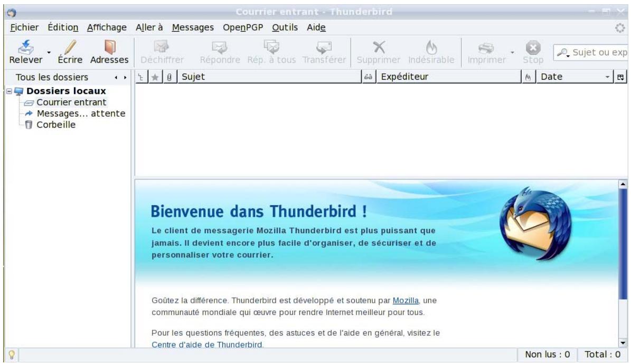Open the Fichier menu

click(24, 27)
